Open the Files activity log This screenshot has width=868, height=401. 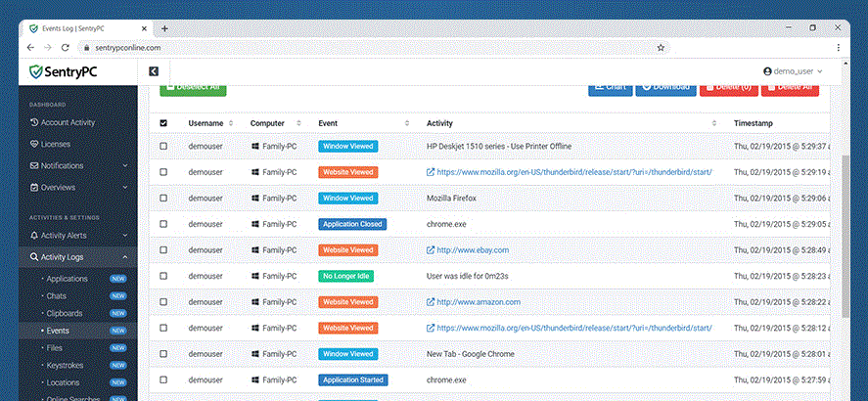click(x=54, y=348)
